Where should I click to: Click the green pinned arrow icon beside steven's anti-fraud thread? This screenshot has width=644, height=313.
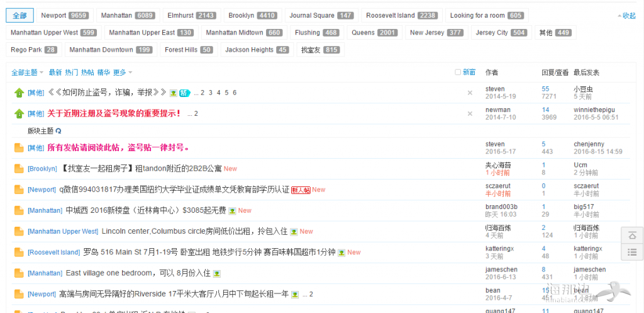[x=19, y=93]
